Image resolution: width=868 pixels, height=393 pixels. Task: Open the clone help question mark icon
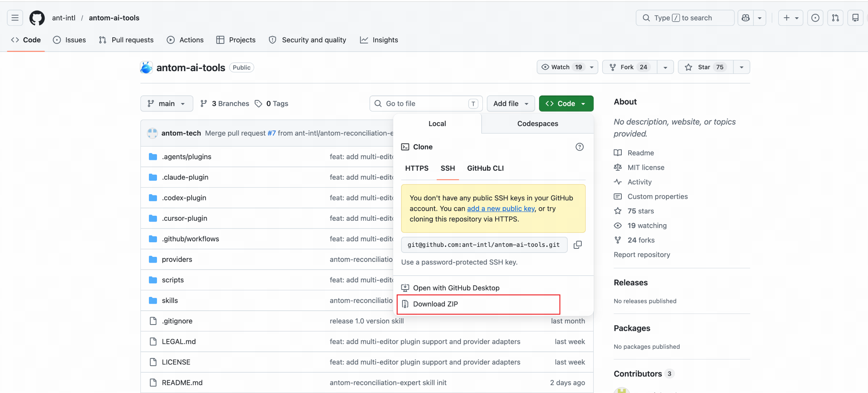tap(579, 147)
